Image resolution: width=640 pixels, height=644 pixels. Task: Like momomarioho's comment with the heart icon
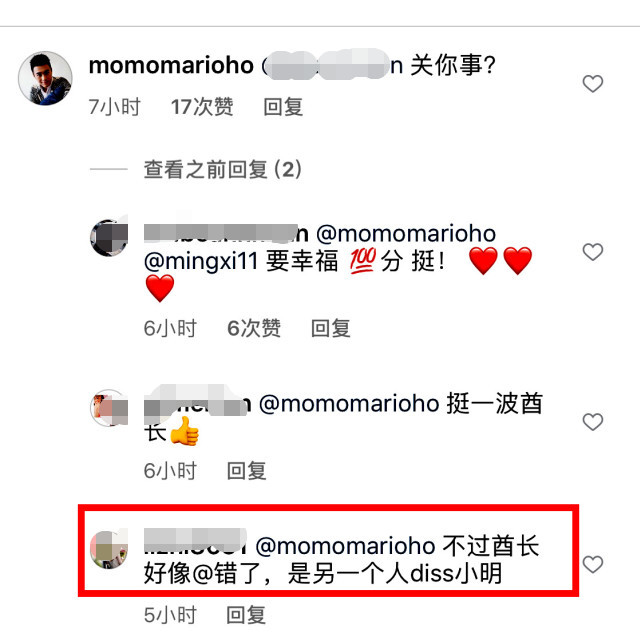592,84
